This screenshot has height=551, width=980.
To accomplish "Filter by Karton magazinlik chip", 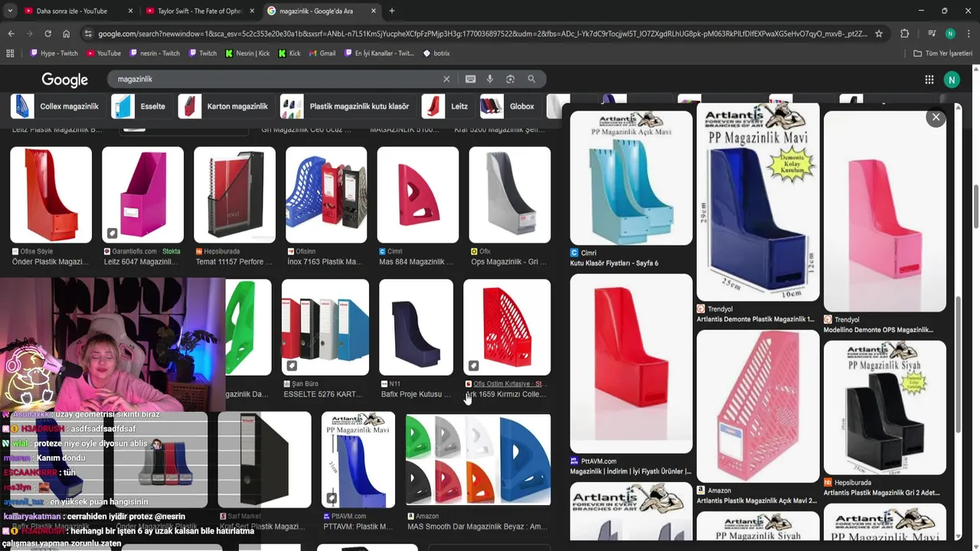I will 224,106.
